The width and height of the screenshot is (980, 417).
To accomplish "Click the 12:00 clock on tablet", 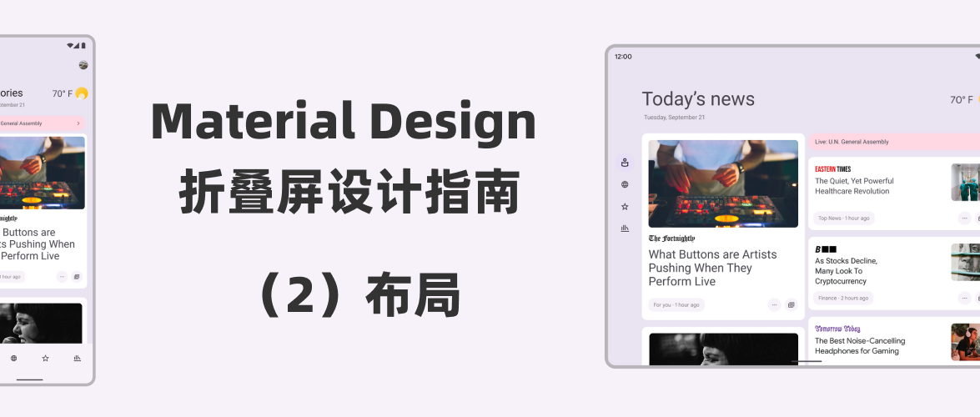I will point(623,57).
